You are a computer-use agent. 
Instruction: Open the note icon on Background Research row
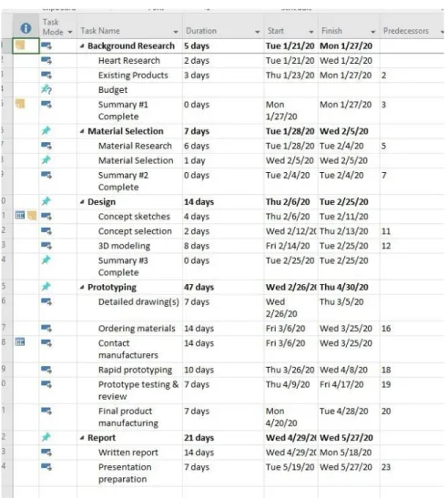pyautogui.click(x=20, y=46)
